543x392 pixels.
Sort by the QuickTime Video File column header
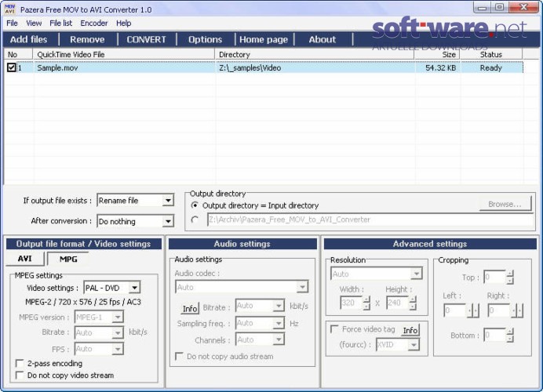(124, 54)
